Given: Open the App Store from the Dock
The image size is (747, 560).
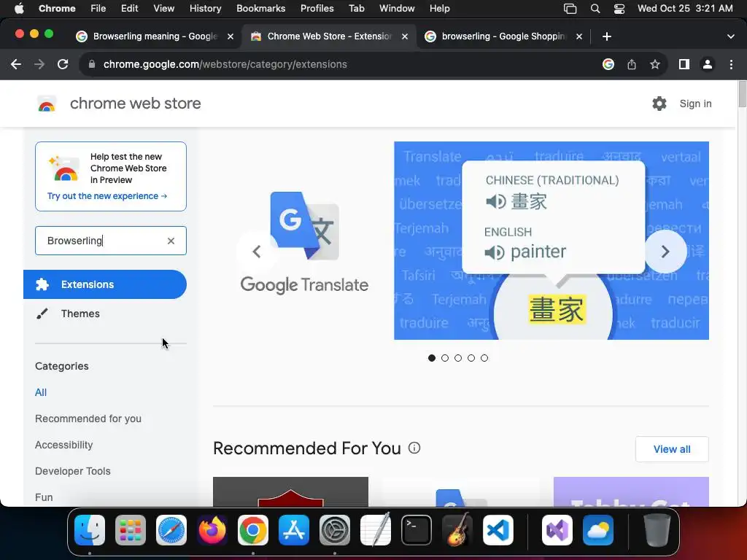Looking at the screenshot, I should [294, 530].
